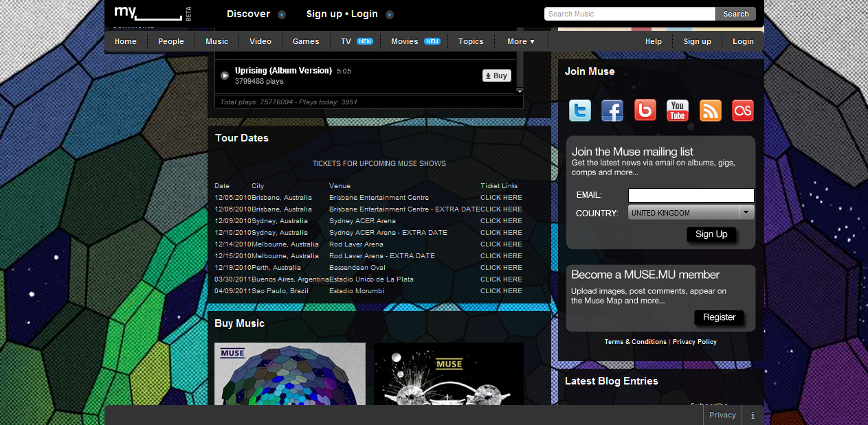Open the RSS feed icon

(711, 111)
